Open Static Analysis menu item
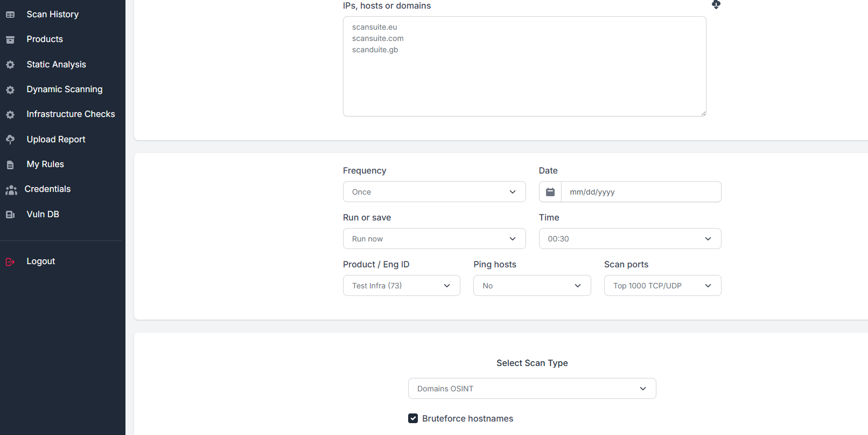Viewport: 868px width, 435px height. click(x=57, y=65)
